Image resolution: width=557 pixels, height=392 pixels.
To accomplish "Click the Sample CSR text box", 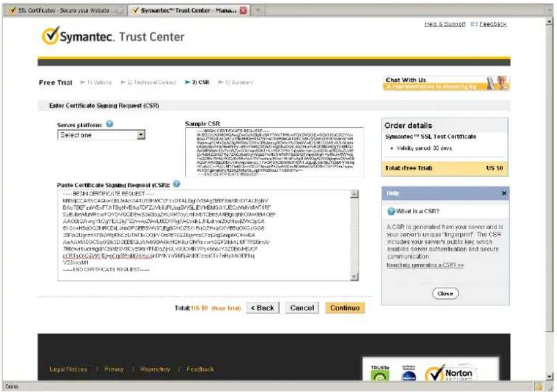I will point(274,152).
